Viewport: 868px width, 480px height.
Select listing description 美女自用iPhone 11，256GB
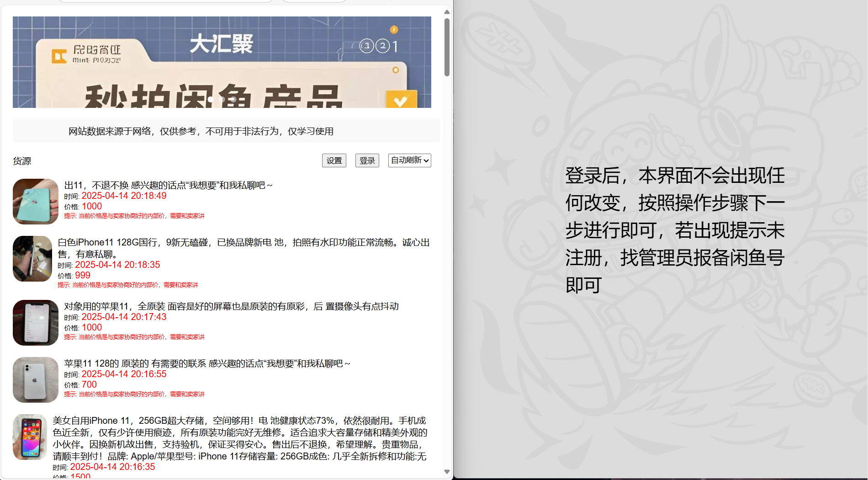(x=240, y=438)
